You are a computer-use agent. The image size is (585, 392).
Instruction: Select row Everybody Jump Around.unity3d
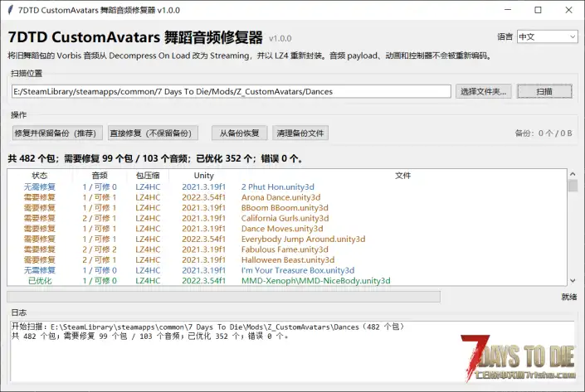click(x=287, y=239)
